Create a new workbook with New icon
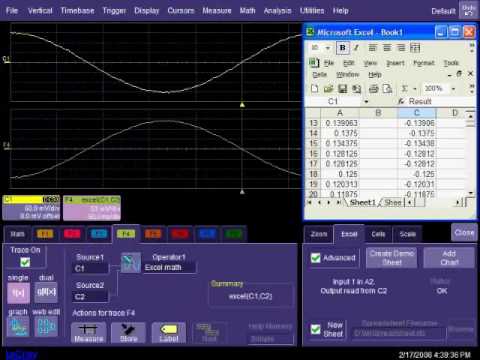The image size is (480, 360). coord(314,89)
